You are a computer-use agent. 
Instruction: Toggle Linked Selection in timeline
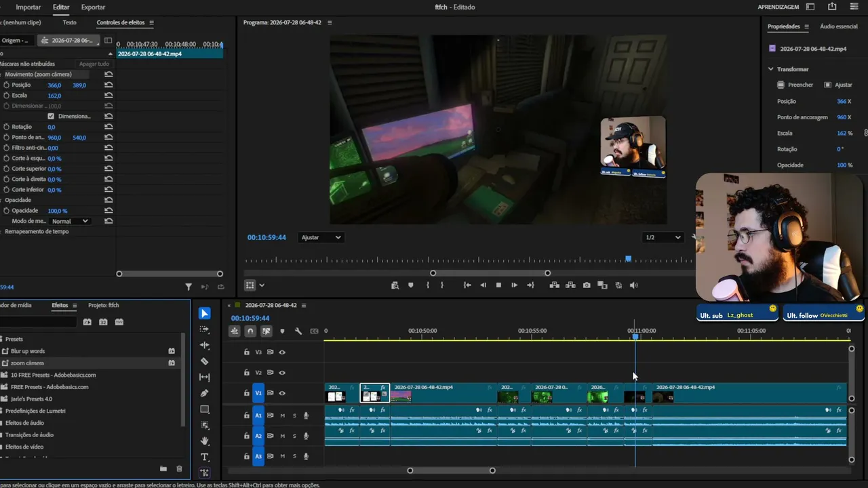[x=266, y=331]
